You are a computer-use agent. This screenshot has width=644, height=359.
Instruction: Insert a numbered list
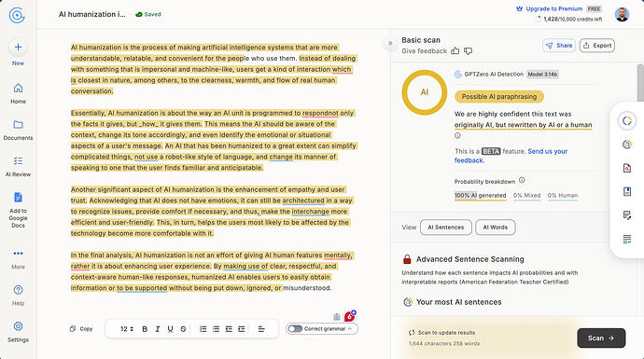(x=203, y=329)
